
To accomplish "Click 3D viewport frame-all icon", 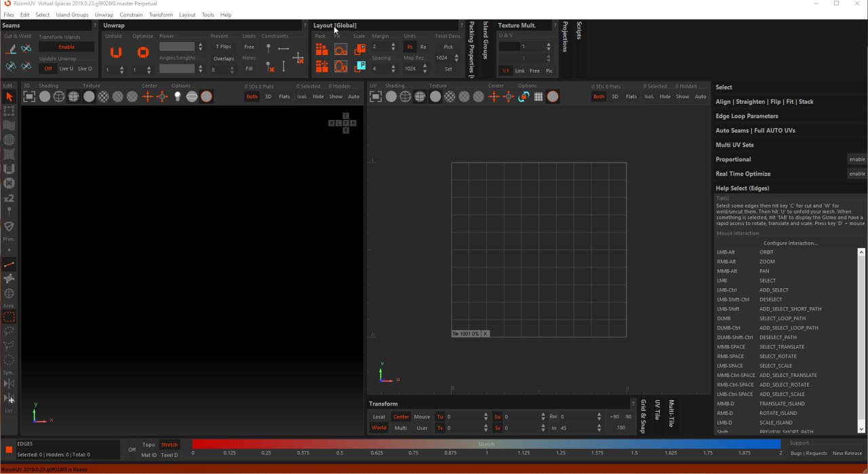I will [29, 97].
